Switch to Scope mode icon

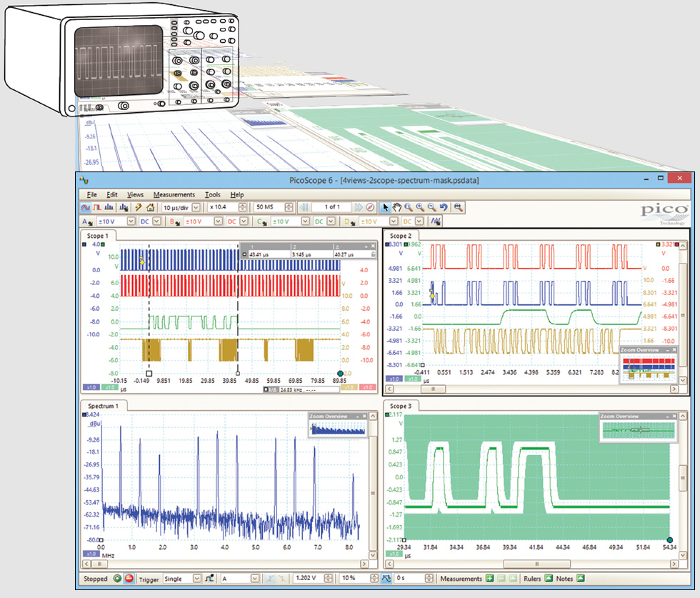85,208
